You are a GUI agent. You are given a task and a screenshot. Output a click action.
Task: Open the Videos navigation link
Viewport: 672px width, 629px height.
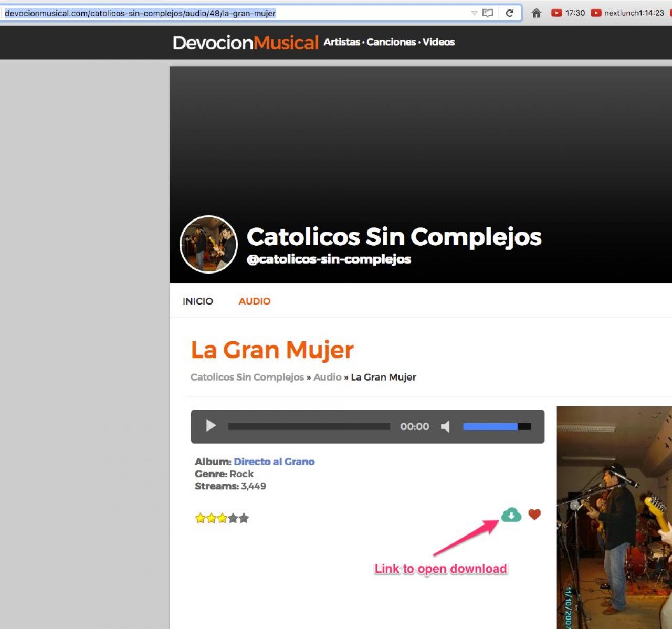tap(438, 42)
